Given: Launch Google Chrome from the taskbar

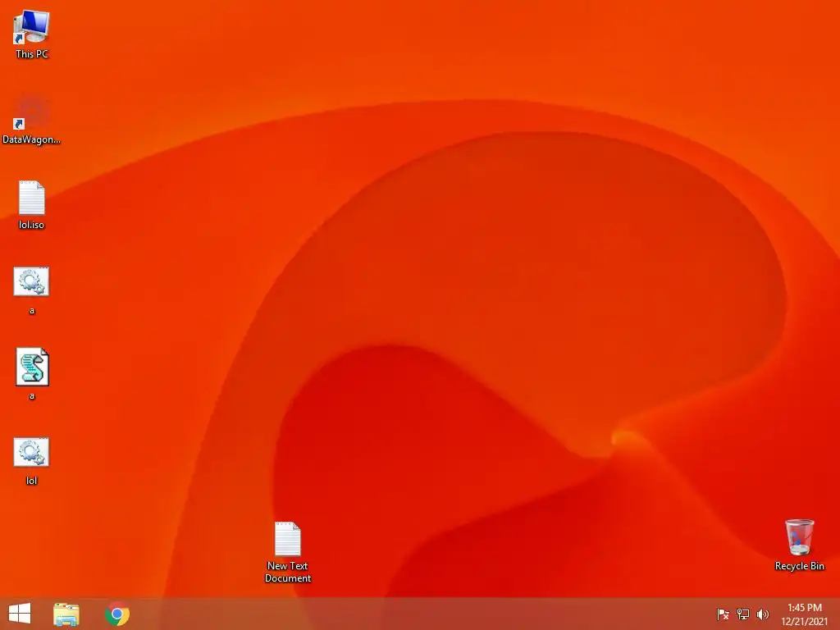Looking at the screenshot, I should pos(117,614).
